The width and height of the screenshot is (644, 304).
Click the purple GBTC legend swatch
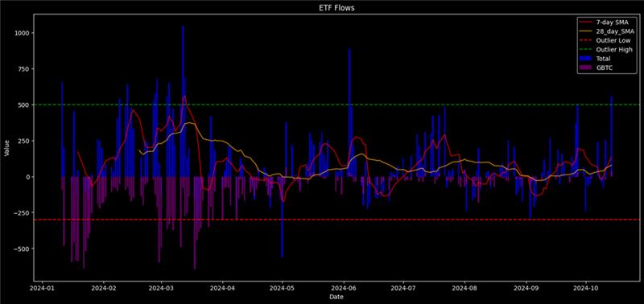[x=586, y=68]
